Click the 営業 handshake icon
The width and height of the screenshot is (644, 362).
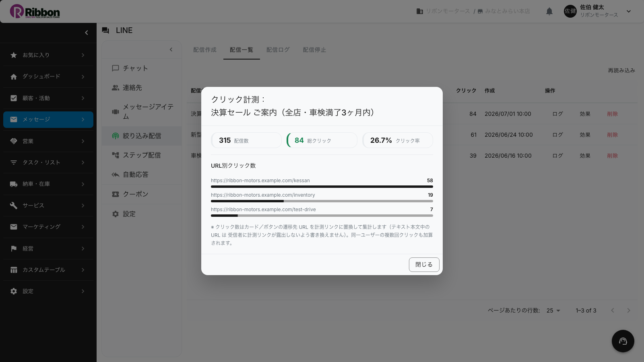(x=14, y=141)
